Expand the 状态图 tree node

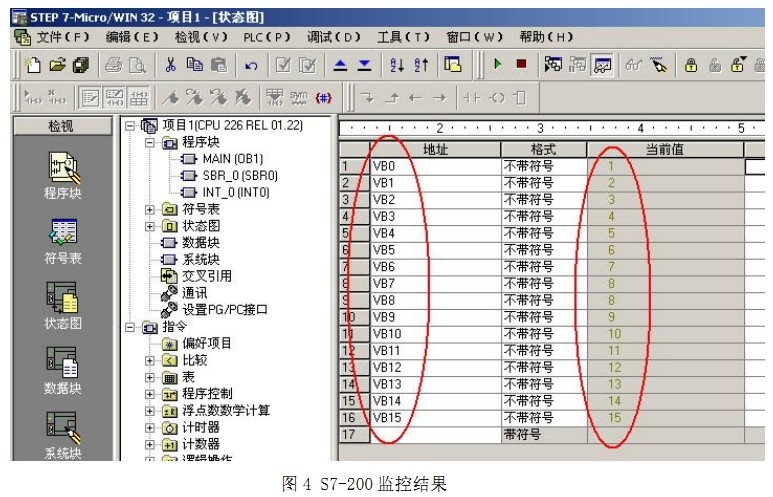(149, 226)
